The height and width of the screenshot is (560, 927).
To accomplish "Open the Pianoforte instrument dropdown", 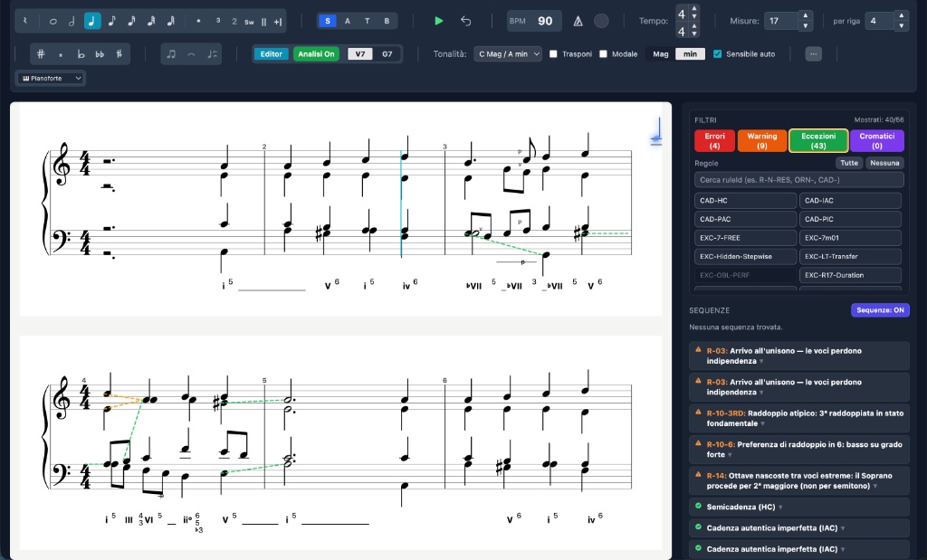I will pos(51,79).
